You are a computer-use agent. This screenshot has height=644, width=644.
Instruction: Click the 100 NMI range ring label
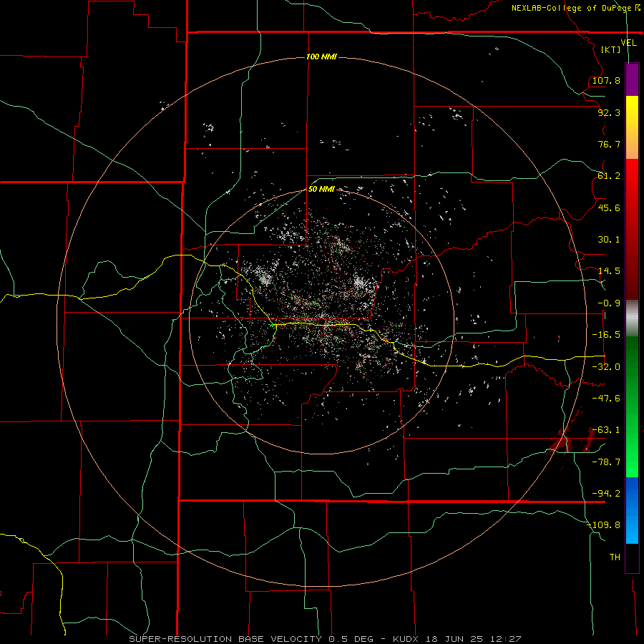(321, 57)
